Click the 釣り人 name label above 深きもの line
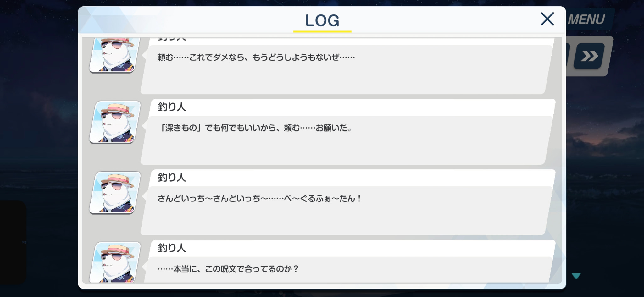Screen dimensions: 644x297 [172, 107]
